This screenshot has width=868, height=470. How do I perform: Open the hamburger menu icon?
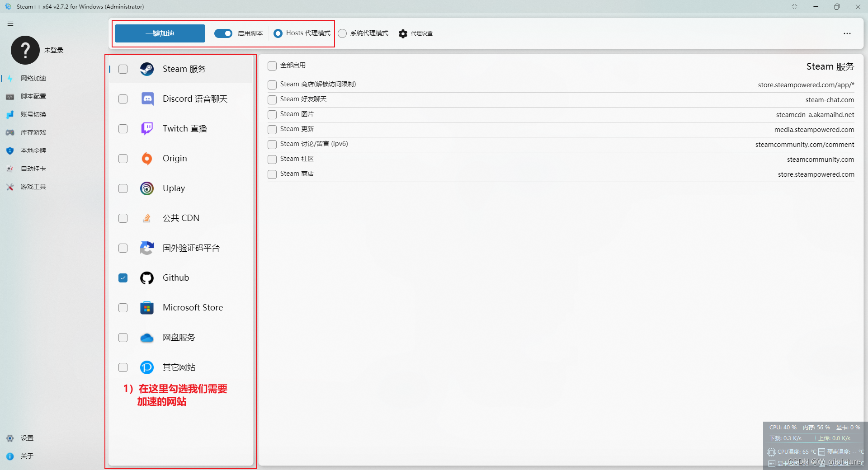pos(10,24)
